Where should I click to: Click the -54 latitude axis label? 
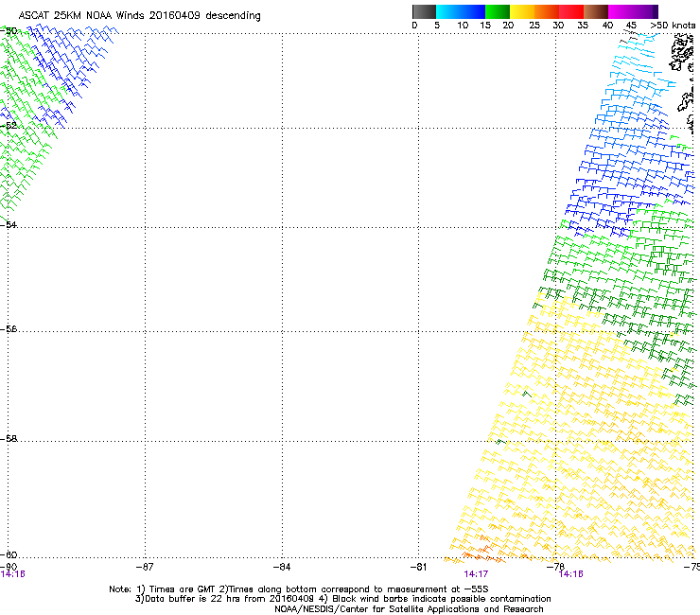(9, 224)
